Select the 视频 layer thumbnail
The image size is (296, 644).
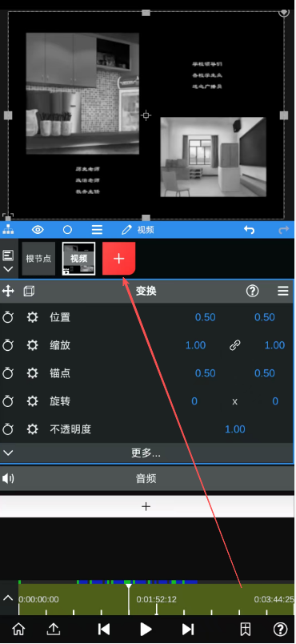coord(78,259)
